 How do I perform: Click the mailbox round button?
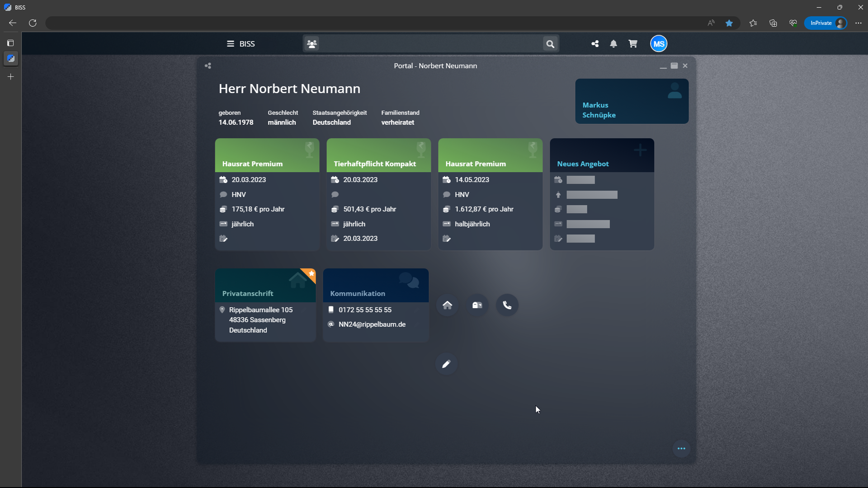(477, 305)
